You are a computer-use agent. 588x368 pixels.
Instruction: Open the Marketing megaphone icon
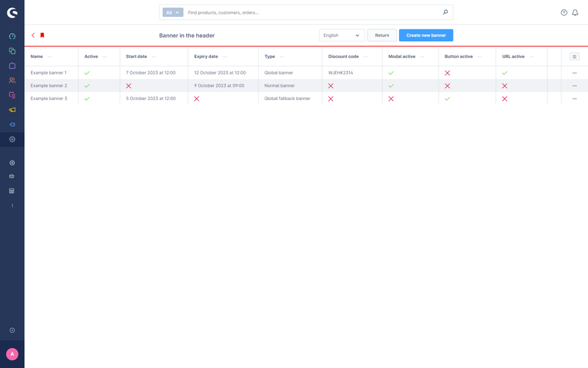tap(12, 110)
